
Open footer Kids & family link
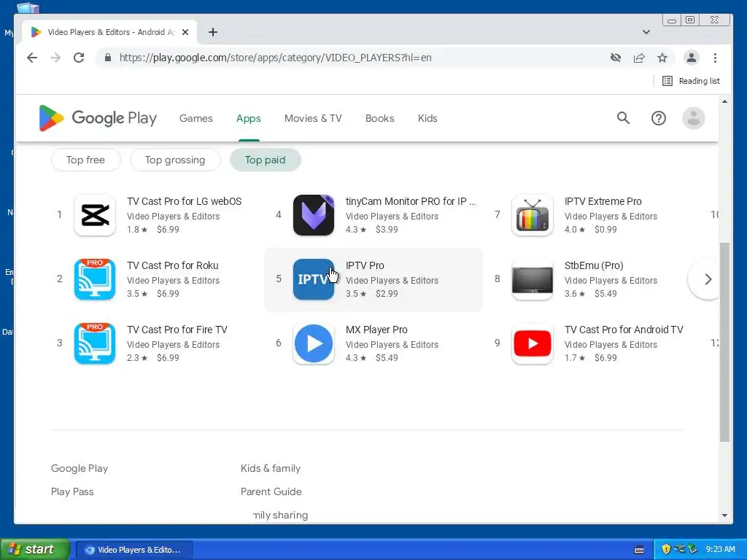(271, 468)
